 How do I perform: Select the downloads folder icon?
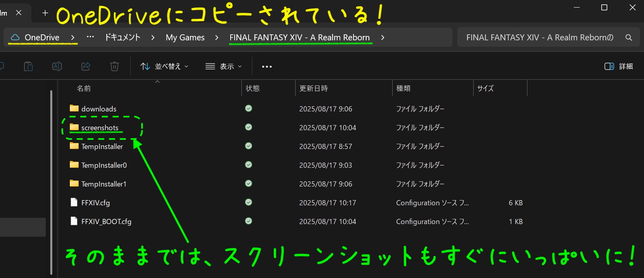[74, 108]
